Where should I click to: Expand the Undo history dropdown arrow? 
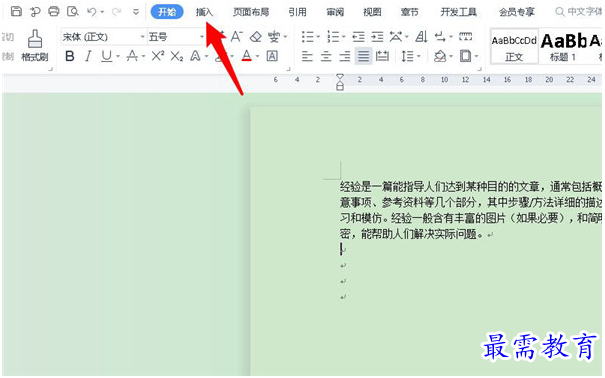[x=102, y=12]
